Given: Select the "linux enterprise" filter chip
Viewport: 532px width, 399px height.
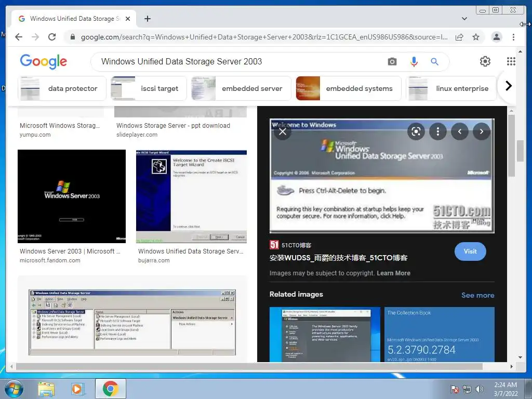Looking at the screenshot, I should [451, 88].
